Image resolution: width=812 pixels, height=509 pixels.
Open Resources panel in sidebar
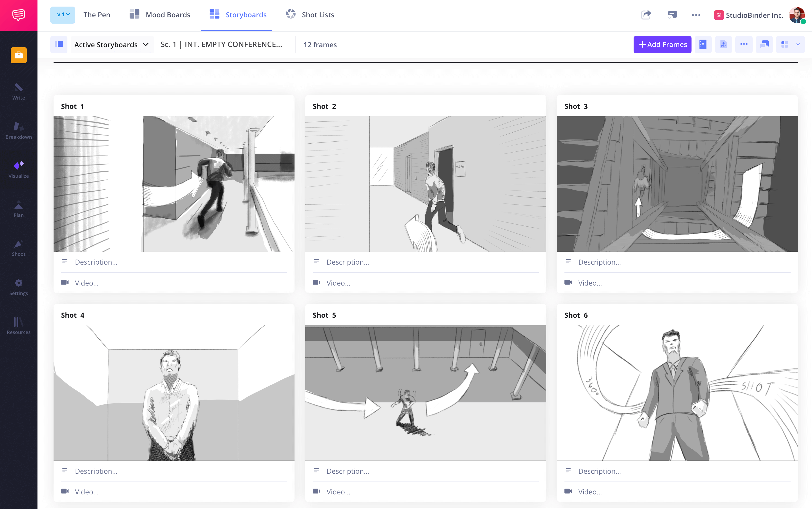19,326
